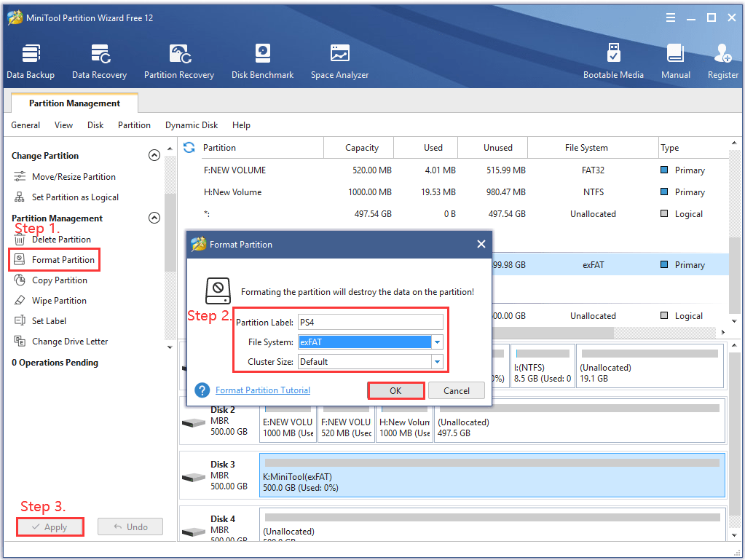
Task: Open the Dynamic Disk menu
Action: click(192, 125)
